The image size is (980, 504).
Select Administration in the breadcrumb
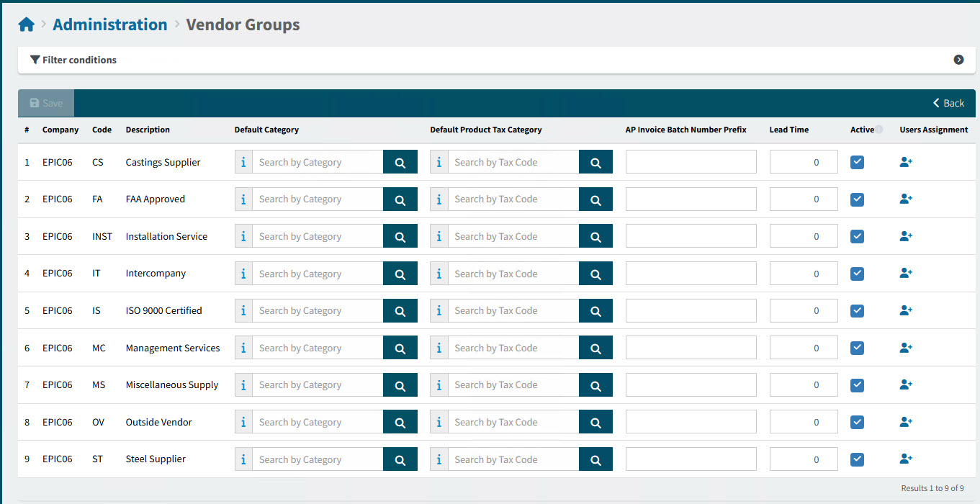tap(109, 24)
